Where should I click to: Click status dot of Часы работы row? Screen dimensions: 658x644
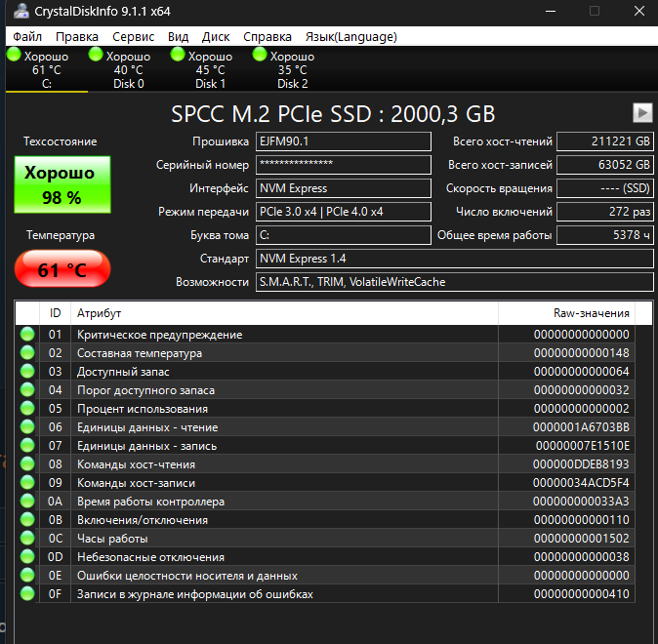pyautogui.click(x=27, y=539)
